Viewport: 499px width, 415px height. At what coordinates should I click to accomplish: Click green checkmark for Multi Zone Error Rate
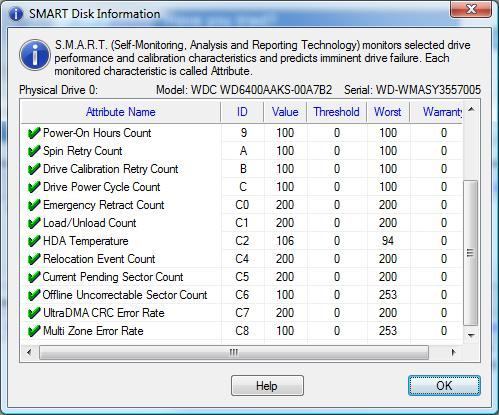point(34,331)
